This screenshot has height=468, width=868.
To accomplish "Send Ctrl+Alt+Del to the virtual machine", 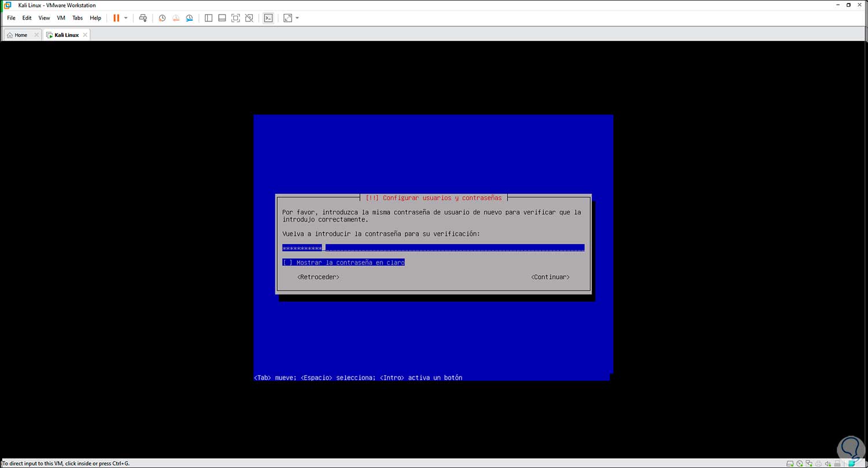I will [143, 18].
